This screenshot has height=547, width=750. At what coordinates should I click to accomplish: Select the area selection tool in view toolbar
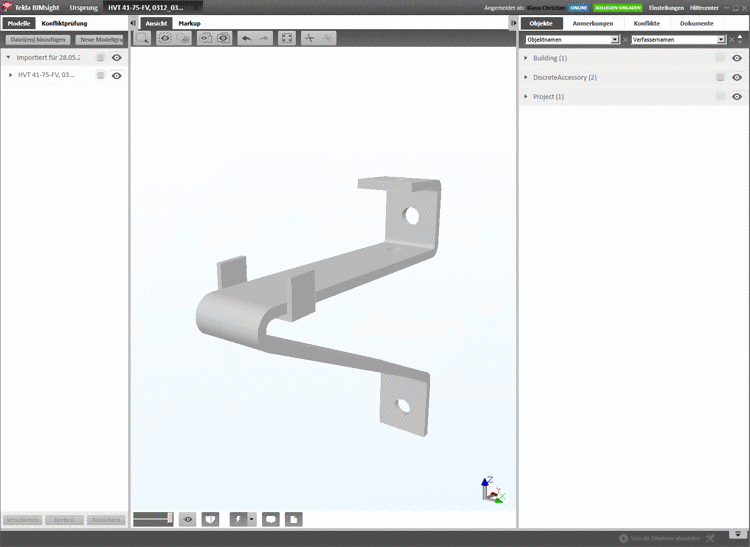(x=142, y=38)
